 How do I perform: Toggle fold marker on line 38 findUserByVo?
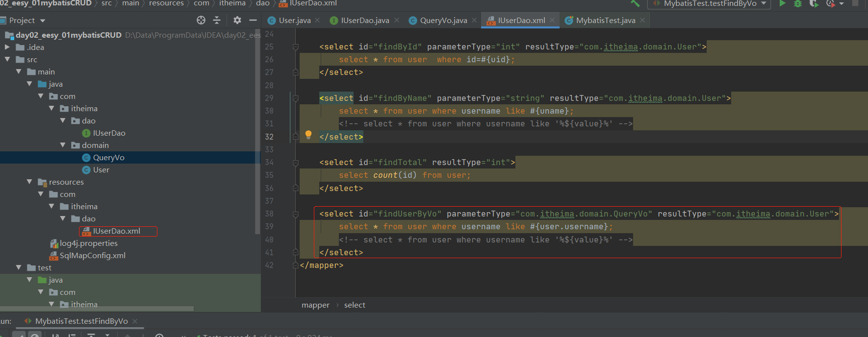pos(296,214)
